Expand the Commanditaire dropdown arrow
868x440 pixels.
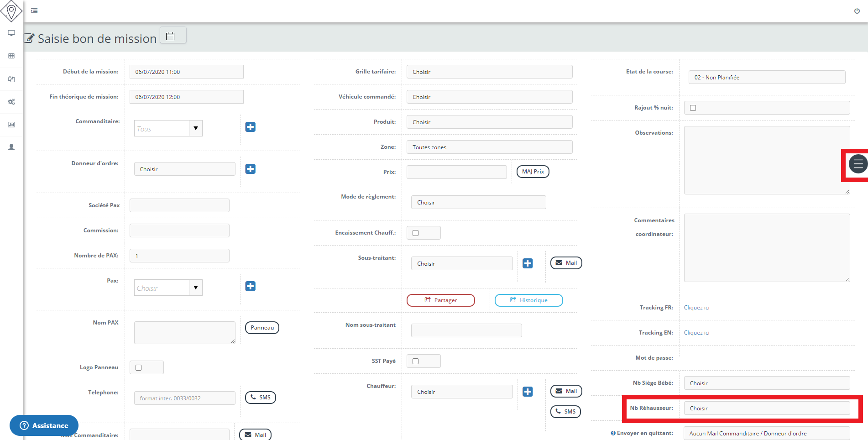[x=195, y=128]
